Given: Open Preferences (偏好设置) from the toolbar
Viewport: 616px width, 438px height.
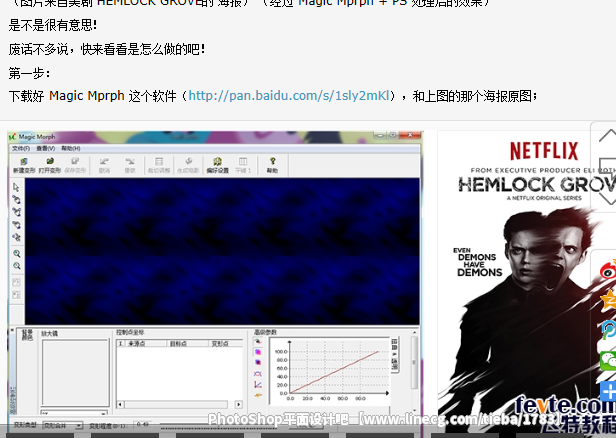Looking at the screenshot, I should coord(218,165).
